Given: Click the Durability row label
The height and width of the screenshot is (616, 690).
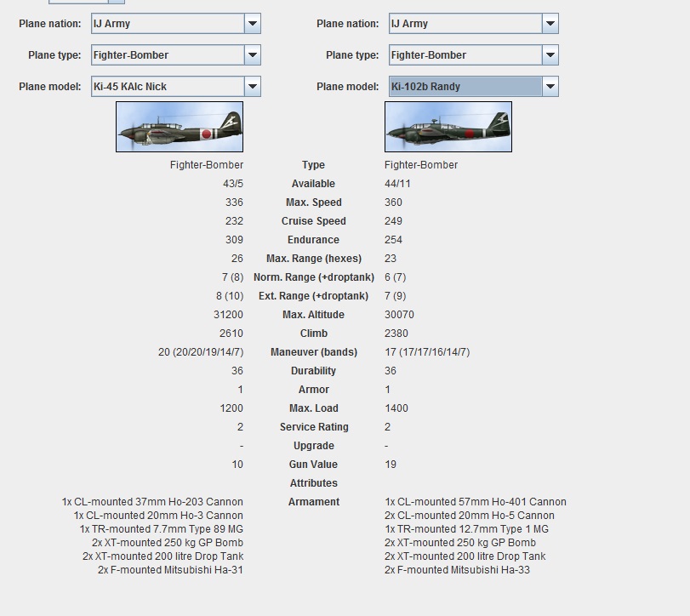Looking at the screenshot, I should pos(313,371).
